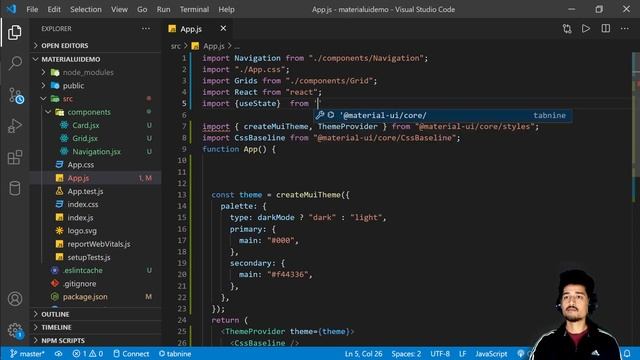Open Run and Debug view
The height and width of the screenshot is (360, 640).
coord(15,126)
